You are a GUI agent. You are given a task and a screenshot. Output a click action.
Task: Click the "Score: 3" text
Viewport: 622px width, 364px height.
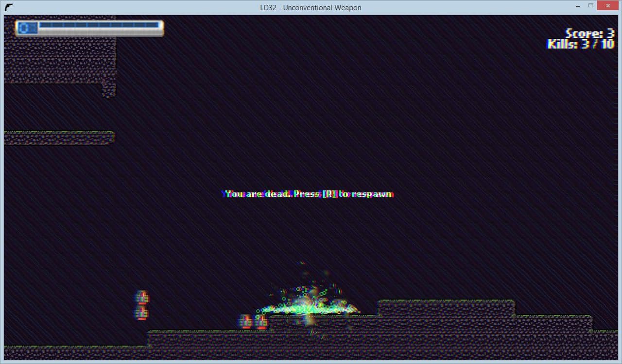[590, 33]
